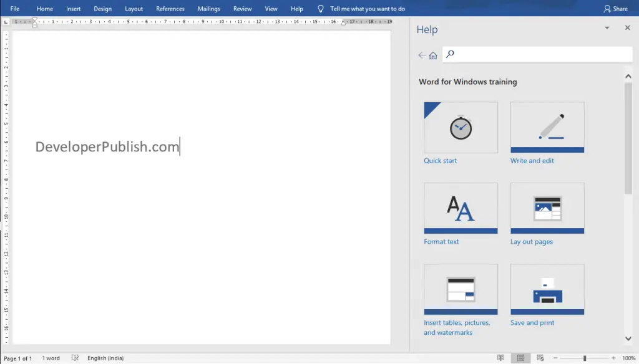The height and width of the screenshot is (364, 639).
Task: Click the zoom out minus button
Action: coord(555,358)
